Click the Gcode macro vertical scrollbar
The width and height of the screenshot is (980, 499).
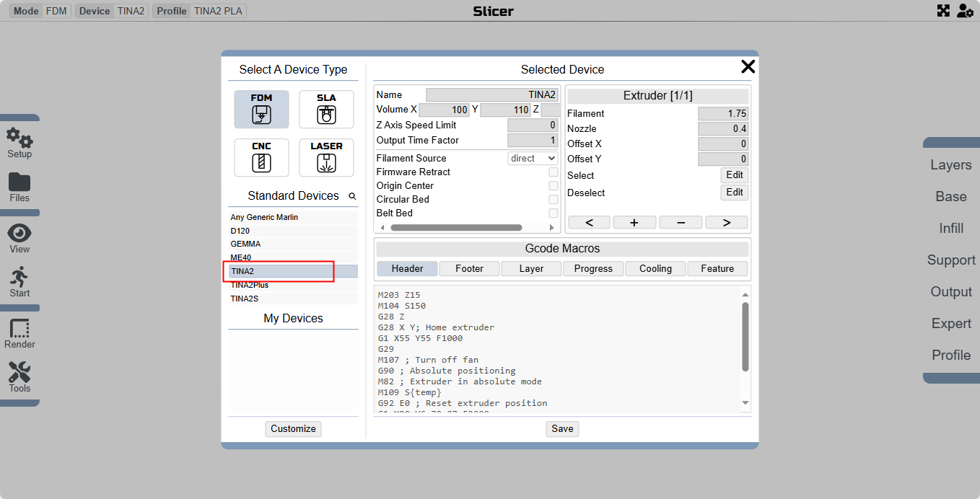coord(745,336)
